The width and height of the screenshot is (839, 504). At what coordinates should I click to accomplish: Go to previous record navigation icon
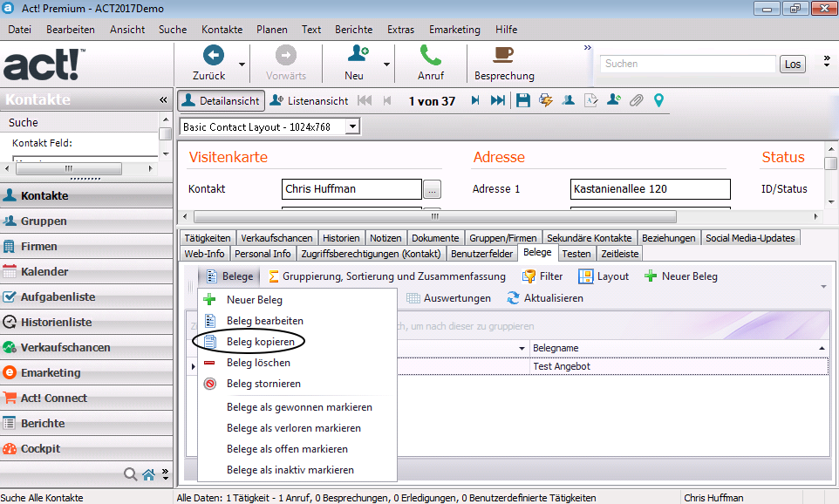coord(387,100)
